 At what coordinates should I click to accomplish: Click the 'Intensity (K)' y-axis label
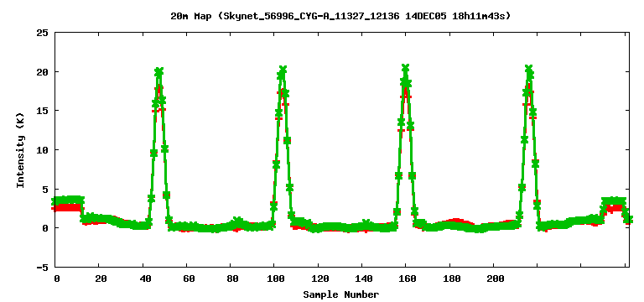(x=20, y=150)
